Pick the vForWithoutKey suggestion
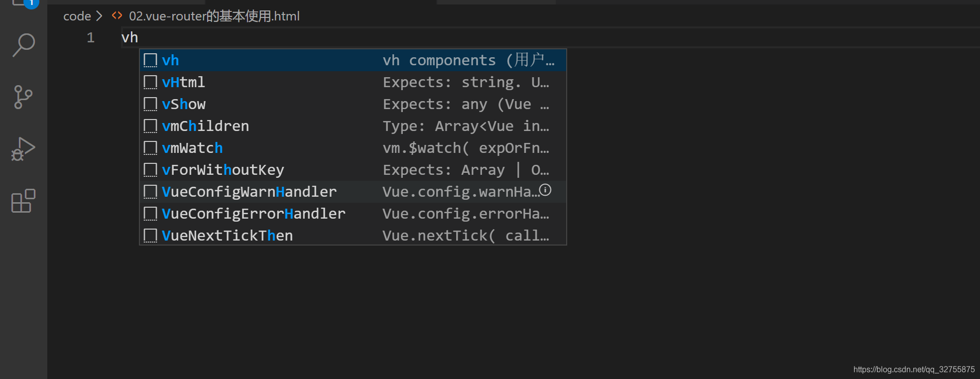 pos(353,170)
